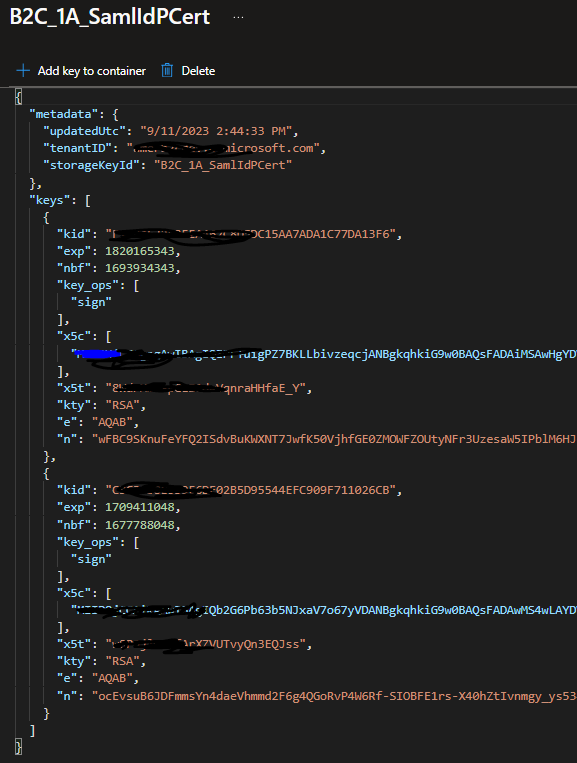
Task: Click the second key's "n" value starting ocEvsuB6JD
Action: click(x=334, y=696)
